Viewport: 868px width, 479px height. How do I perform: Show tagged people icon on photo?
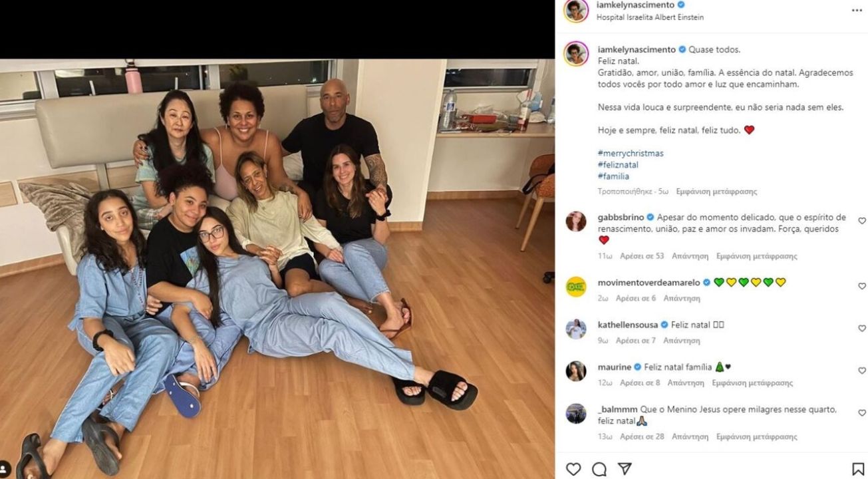click(5, 470)
